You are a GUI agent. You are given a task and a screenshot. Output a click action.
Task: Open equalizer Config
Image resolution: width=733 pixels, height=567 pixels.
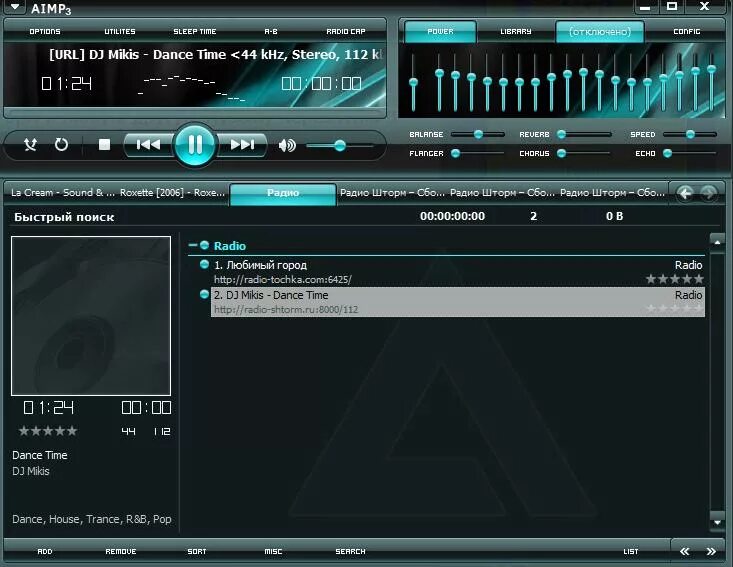(x=687, y=31)
